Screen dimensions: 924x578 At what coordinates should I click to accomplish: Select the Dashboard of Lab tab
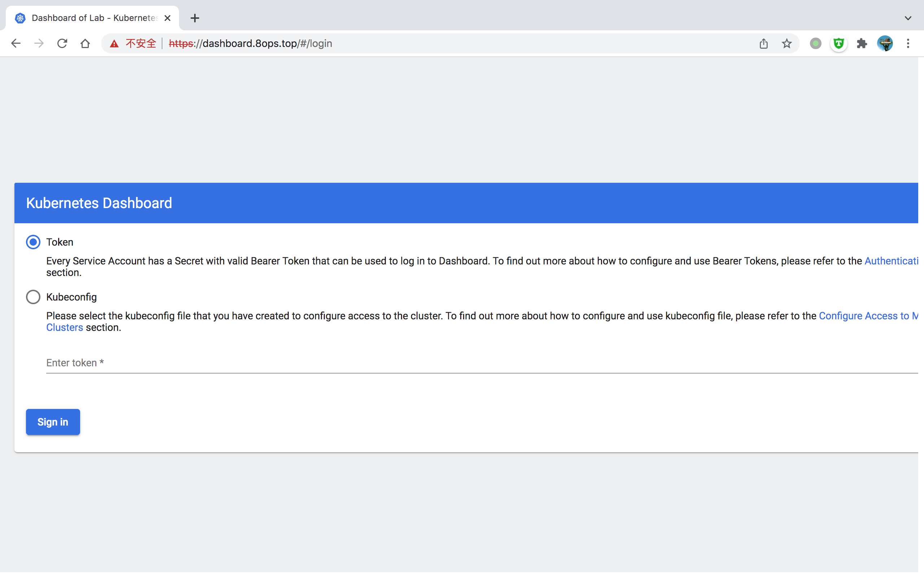coord(92,18)
